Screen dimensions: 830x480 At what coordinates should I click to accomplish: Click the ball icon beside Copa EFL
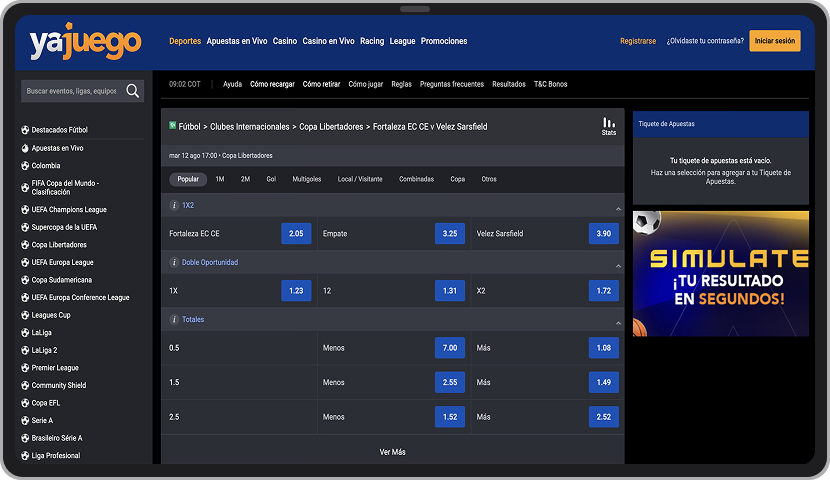tap(25, 403)
